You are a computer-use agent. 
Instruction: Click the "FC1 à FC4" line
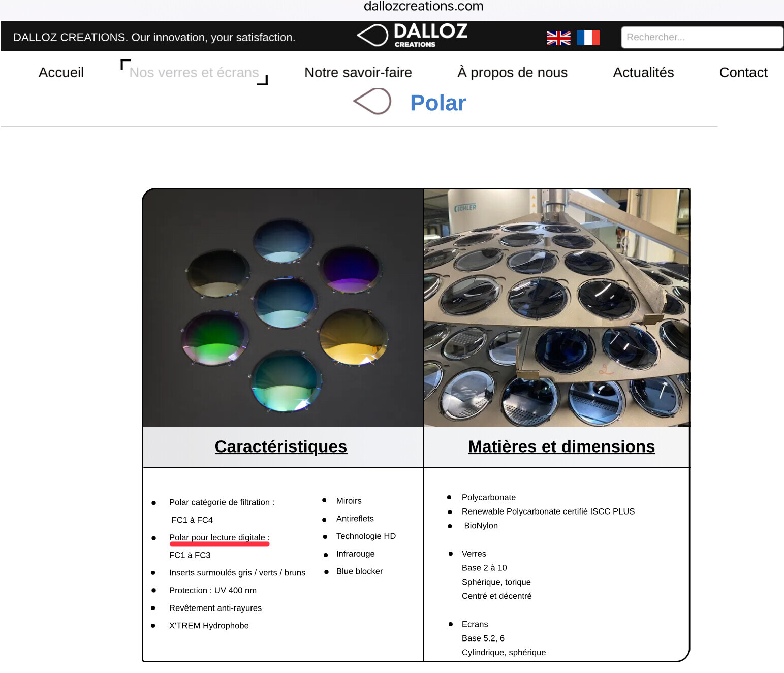[192, 520]
